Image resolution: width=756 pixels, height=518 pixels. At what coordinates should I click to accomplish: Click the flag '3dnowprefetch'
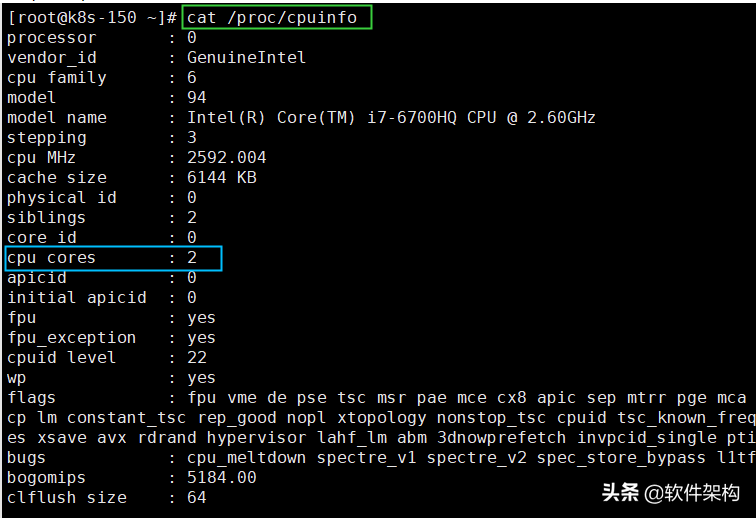click(501, 438)
